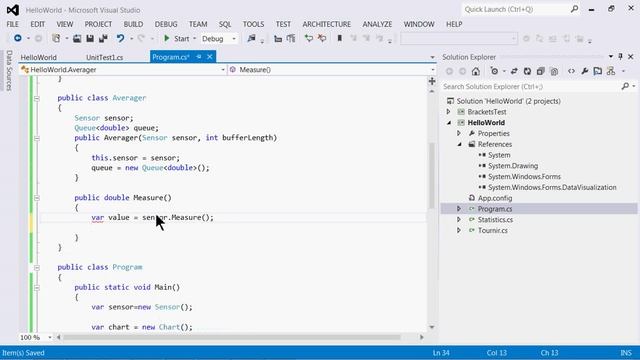Click the Save All toolbar icon
Viewport: 640px width, 360px height.
[103, 38]
